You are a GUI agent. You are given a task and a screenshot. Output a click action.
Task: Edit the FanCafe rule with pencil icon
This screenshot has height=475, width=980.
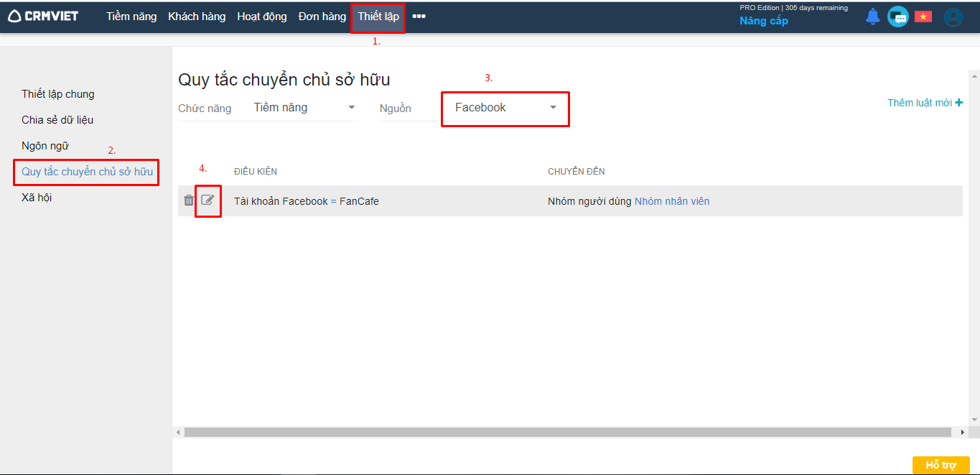(207, 200)
